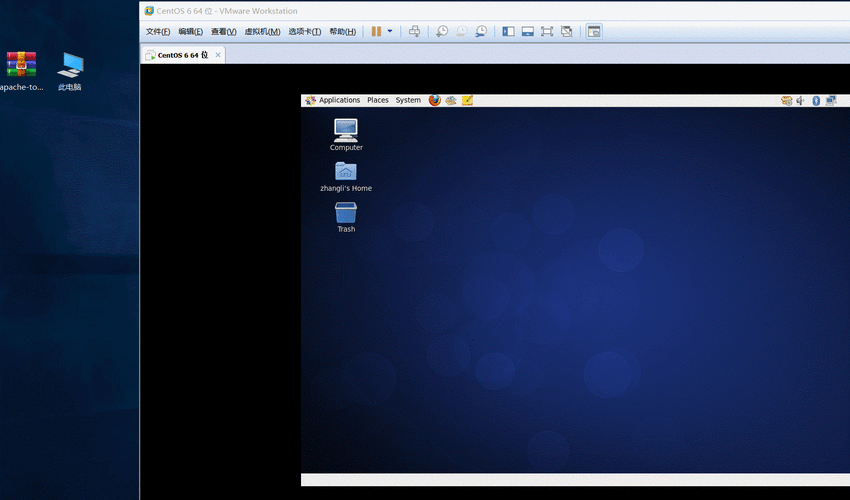The height and width of the screenshot is (500, 850).
Task: Expand the Places menu in CentOS panel
Action: coord(378,100)
